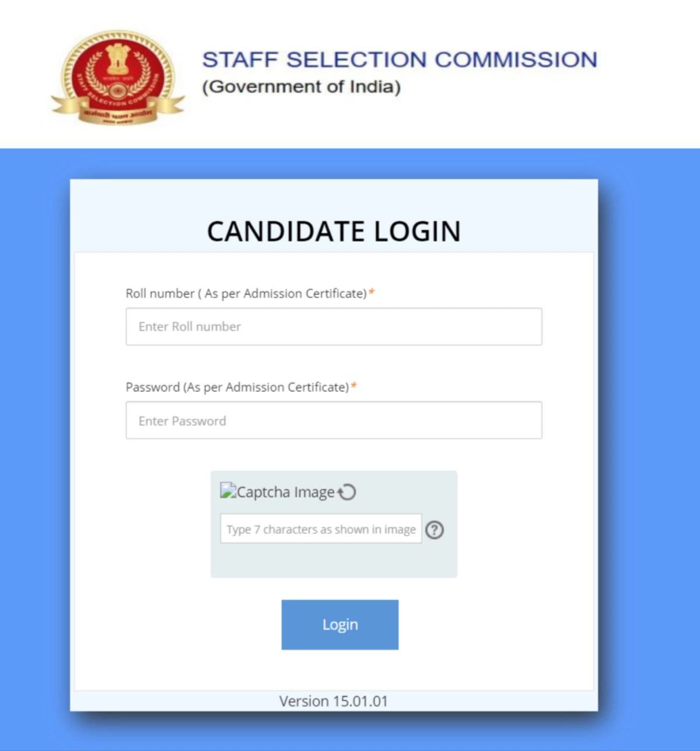Focus the Enter Password field
This screenshot has height=751, width=700.
coord(333,420)
